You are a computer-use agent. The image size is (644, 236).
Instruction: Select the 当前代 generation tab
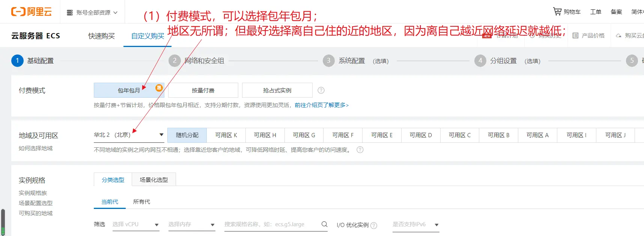[110, 202]
